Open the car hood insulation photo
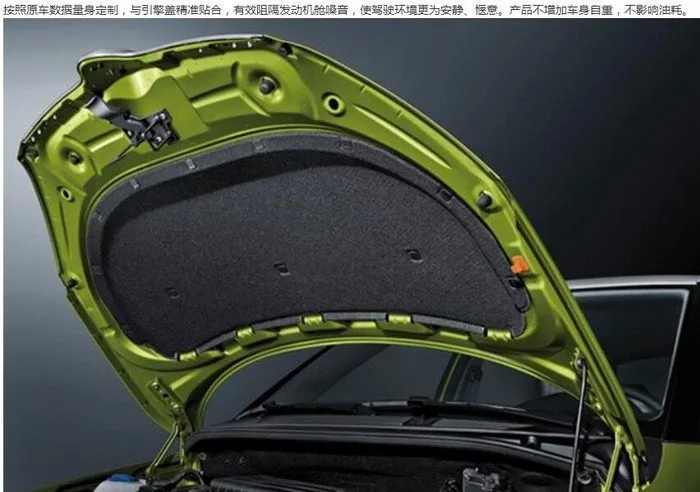The image size is (700, 492). (351, 255)
